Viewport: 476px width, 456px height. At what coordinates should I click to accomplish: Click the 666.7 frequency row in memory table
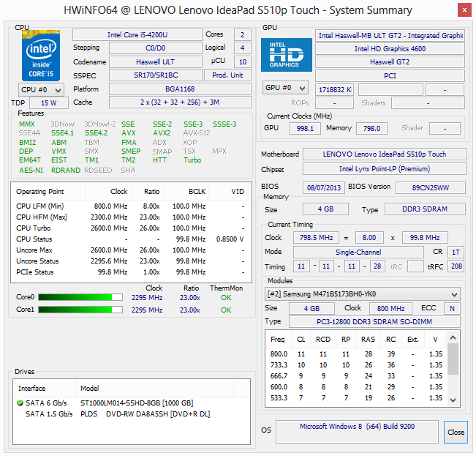pos(356,375)
